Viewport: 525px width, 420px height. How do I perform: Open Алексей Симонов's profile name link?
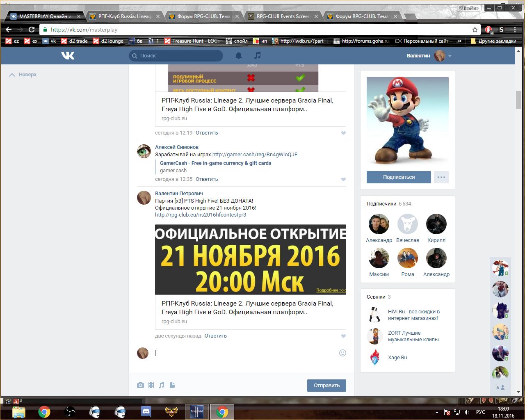[177, 147]
